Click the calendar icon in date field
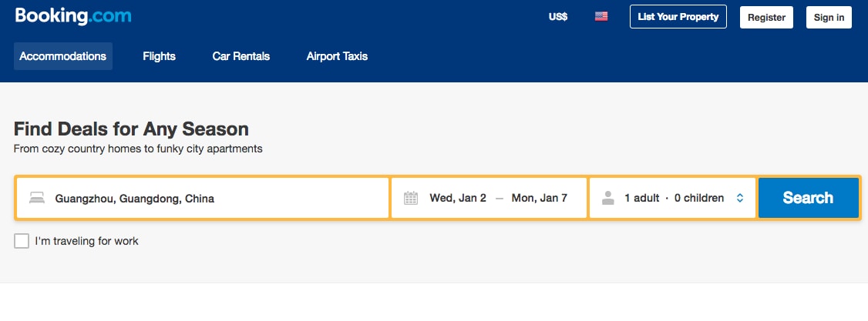Image resolution: width=868 pixels, height=321 pixels. [x=411, y=199]
